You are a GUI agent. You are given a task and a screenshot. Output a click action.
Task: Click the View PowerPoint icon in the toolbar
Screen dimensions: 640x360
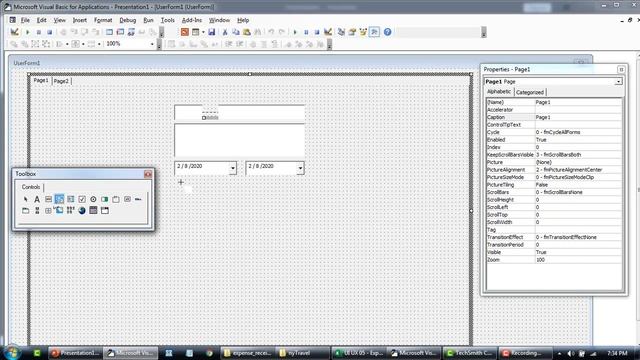(185, 32)
